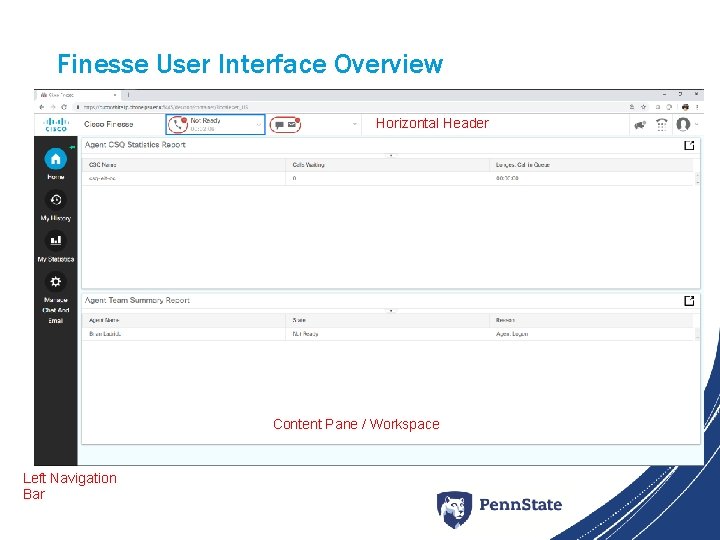Go back in the browser
The image size is (720, 540).
(x=42, y=107)
